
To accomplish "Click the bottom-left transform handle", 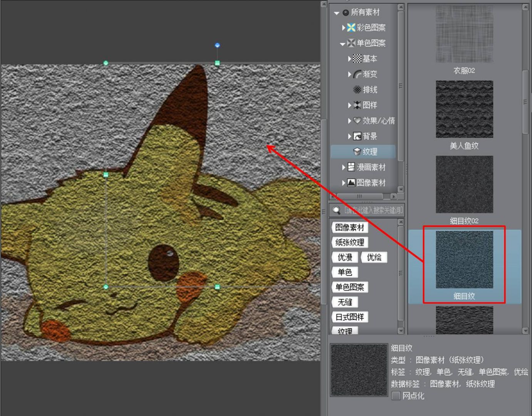I will pos(106,287).
